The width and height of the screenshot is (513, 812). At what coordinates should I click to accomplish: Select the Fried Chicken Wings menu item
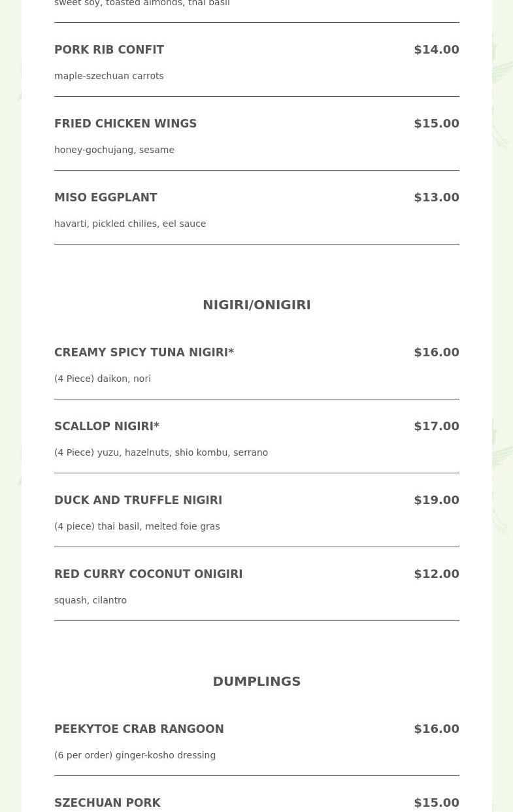pyautogui.click(x=125, y=124)
